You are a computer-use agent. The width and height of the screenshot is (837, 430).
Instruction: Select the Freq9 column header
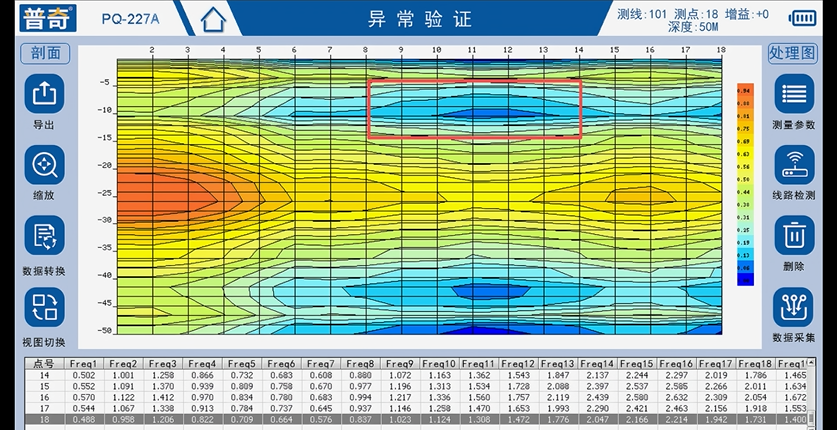(x=400, y=364)
